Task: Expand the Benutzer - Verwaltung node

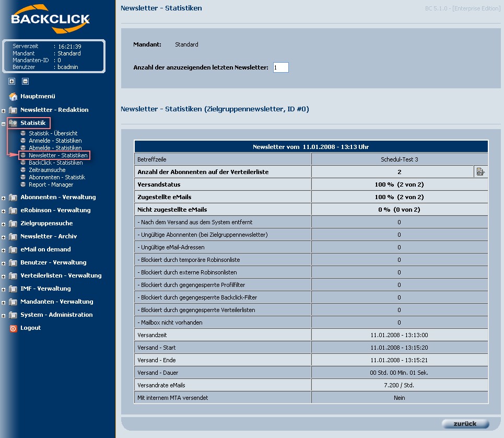Action: pyautogui.click(x=3, y=263)
